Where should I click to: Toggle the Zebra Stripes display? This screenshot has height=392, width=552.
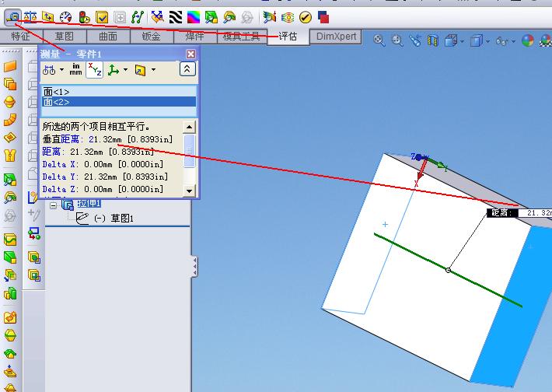click(x=176, y=17)
